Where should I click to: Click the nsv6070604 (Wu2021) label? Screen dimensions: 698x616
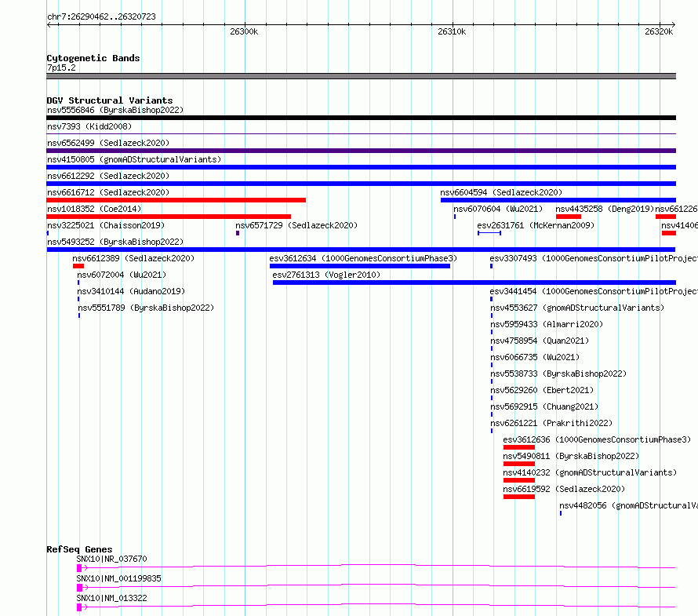point(498,209)
